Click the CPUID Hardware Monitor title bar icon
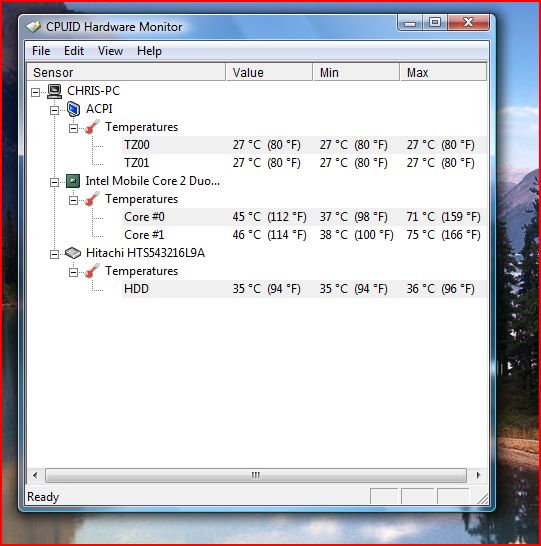Viewport: 541px width, 546px height. pyautogui.click(x=33, y=27)
